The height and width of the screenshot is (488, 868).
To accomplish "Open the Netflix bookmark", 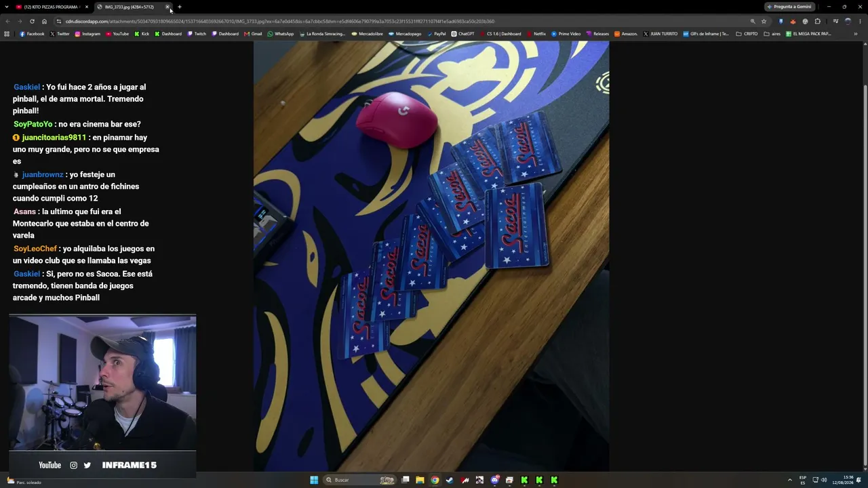I will pyautogui.click(x=536, y=34).
